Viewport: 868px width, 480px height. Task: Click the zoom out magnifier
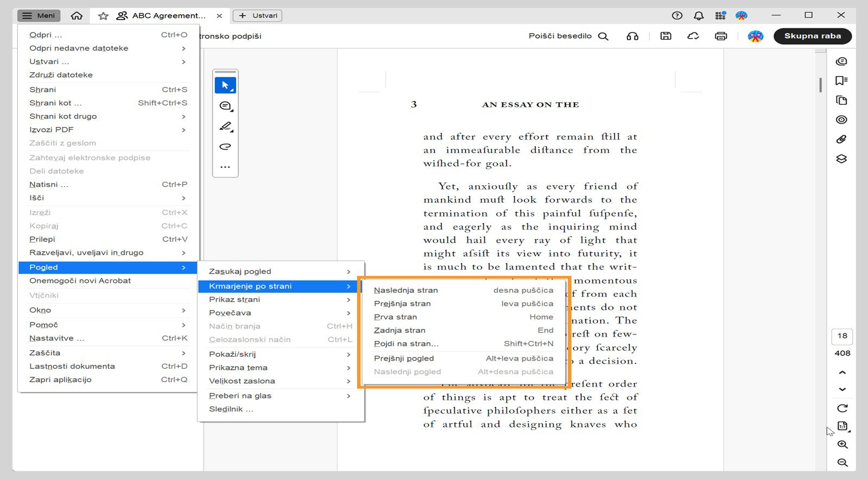click(842, 463)
